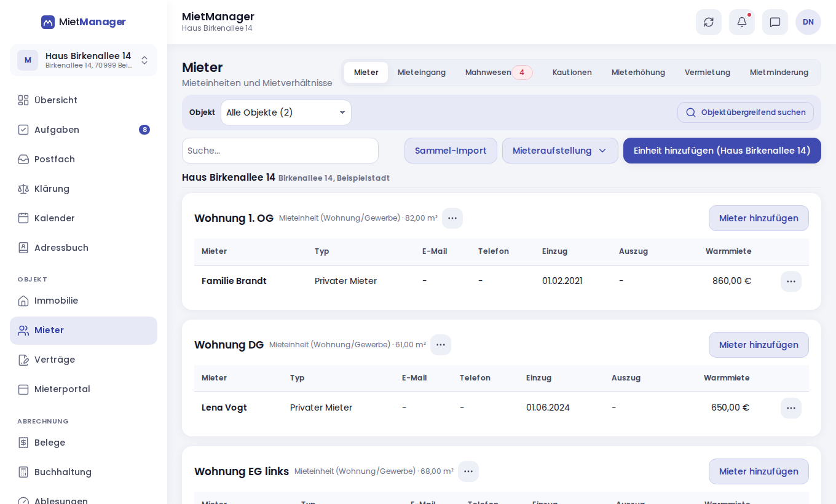Open row actions for Familie Brandt
This screenshot has width=836, height=504.
click(x=791, y=282)
